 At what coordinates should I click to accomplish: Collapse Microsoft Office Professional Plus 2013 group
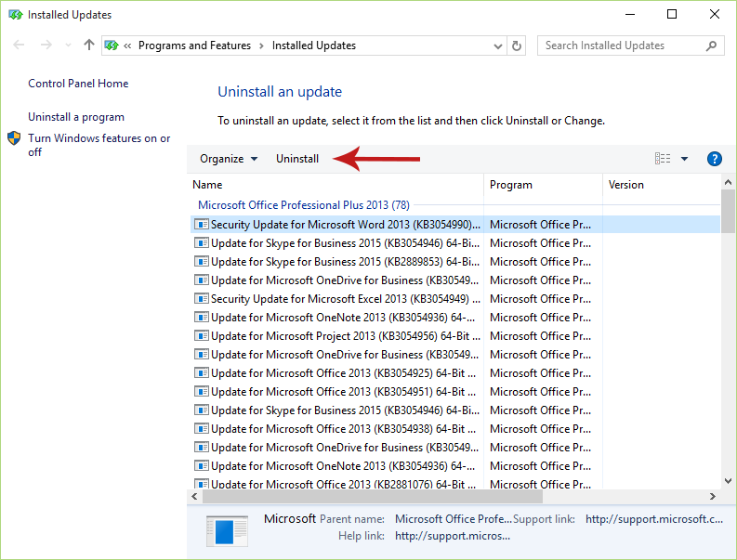(304, 205)
